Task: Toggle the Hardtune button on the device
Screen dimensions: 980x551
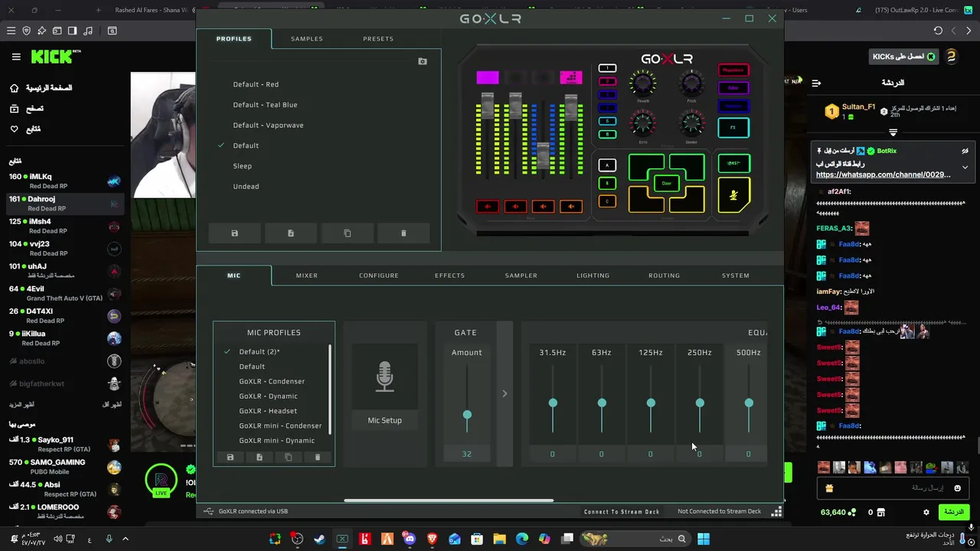Action: tap(733, 106)
